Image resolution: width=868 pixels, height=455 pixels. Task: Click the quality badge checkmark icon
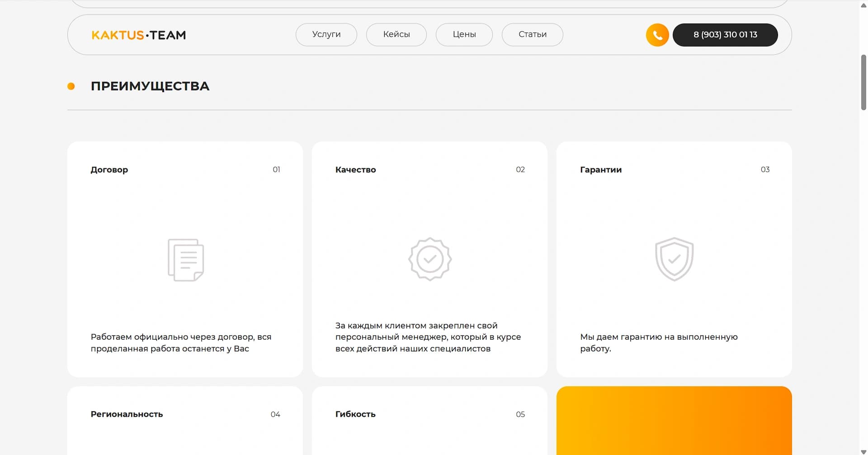coord(430,259)
